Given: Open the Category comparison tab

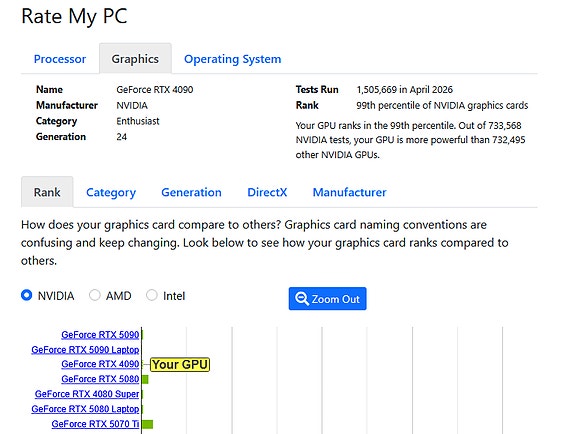Looking at the screenshot, I should point(111,192).
